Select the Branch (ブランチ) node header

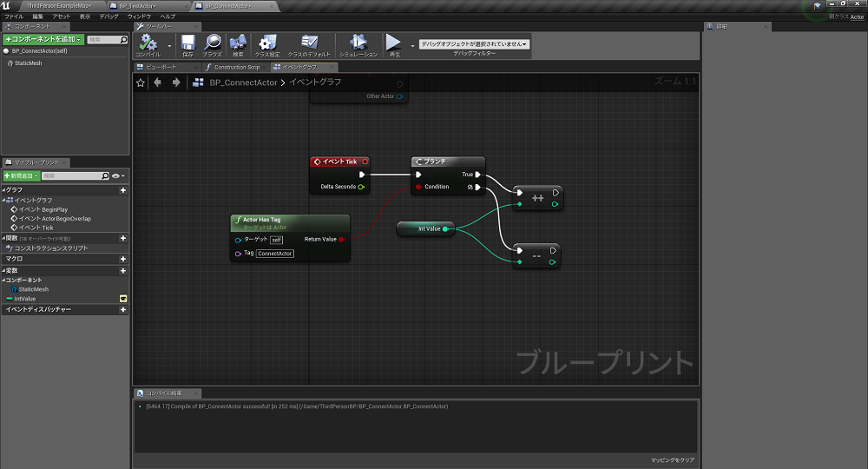click(x=448, y=162)
